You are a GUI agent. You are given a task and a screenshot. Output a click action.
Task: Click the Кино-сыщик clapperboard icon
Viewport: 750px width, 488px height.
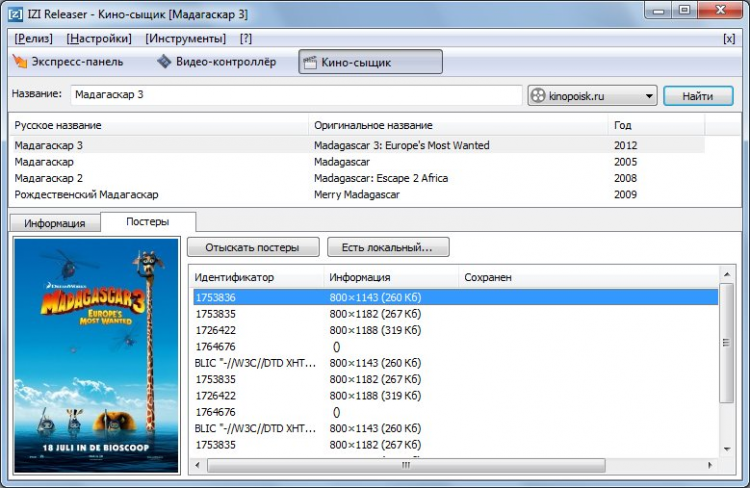310,62
